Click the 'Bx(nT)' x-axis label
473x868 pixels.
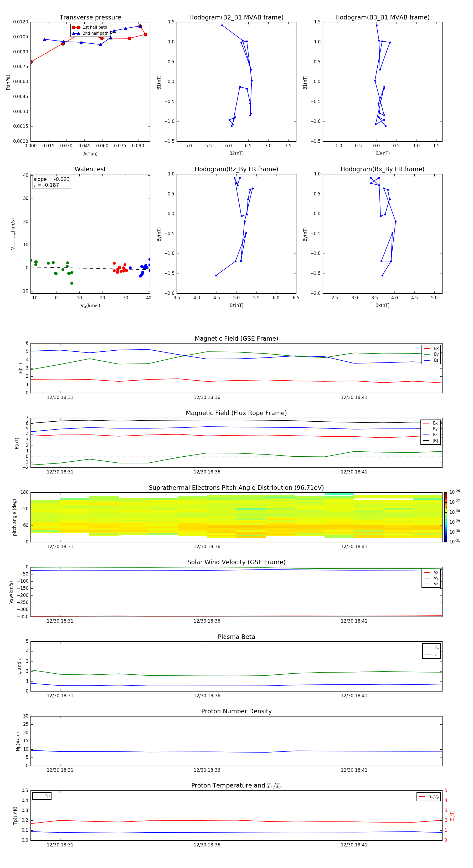click(x=382, y=305)
